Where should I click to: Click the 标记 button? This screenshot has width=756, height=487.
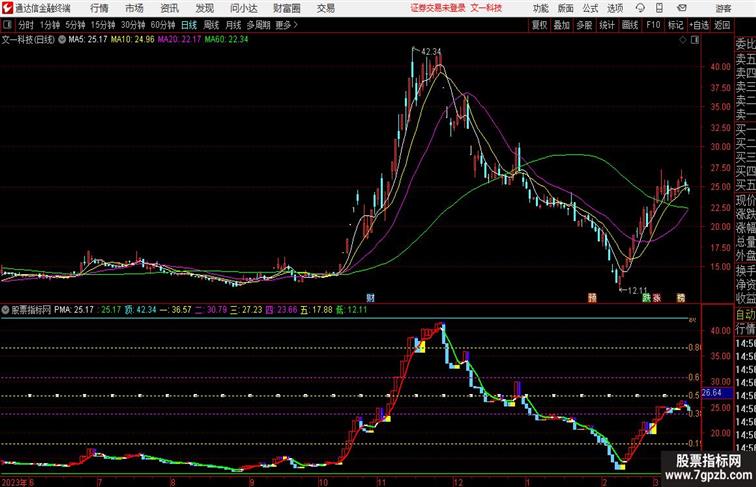click(675, 25)
